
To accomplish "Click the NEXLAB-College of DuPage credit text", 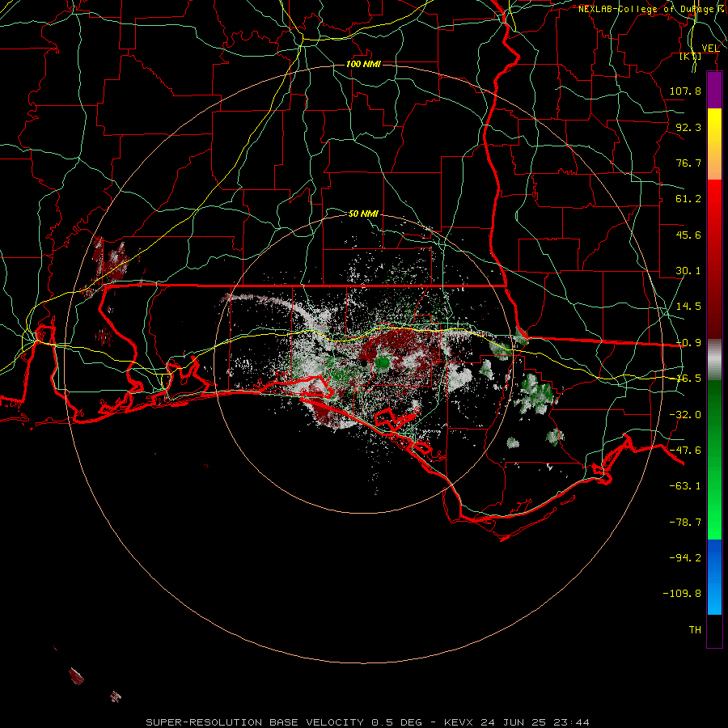I will (646, 9).
